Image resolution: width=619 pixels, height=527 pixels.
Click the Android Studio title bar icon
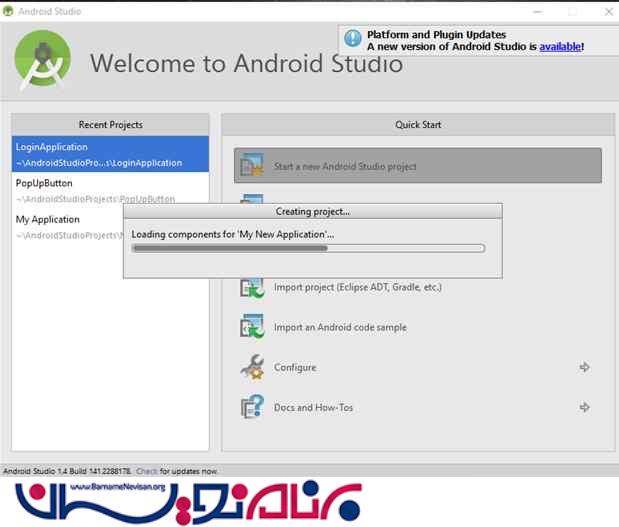pos(8,11)
